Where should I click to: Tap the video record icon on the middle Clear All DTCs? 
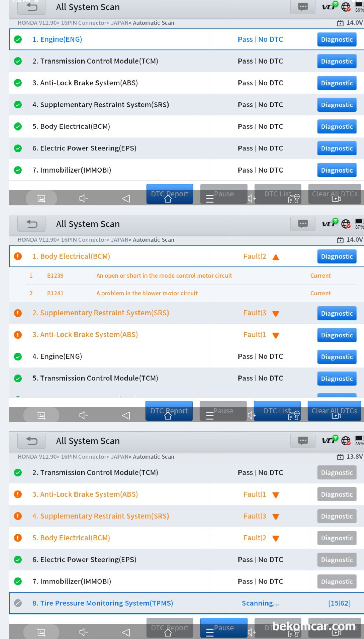336,416
